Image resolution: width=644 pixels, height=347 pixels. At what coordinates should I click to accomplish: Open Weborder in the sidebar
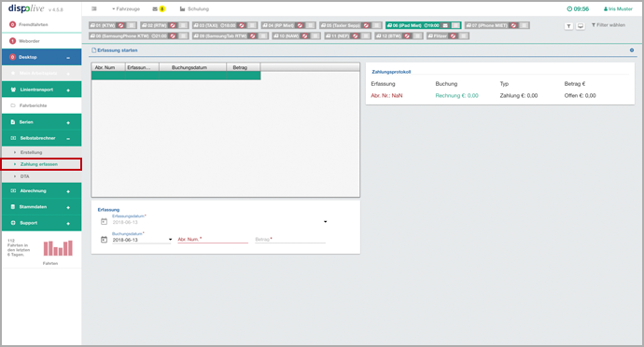pyautogui.click(x=41, y=41)
